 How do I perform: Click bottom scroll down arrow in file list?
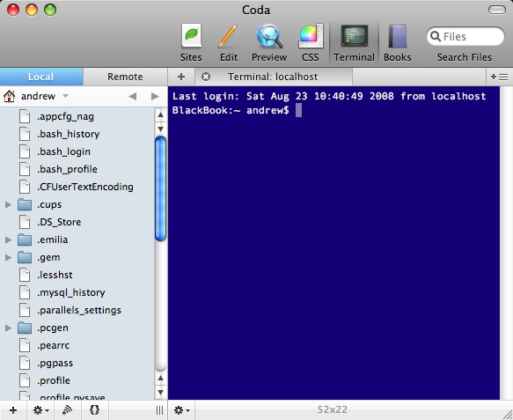pyautogui.click(x=161, y=392)
